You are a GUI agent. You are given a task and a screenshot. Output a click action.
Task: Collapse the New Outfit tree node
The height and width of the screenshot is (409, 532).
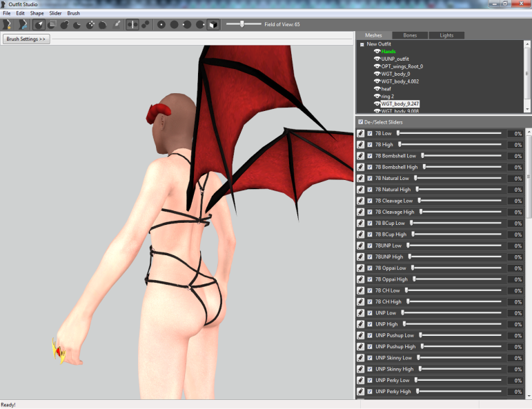click(x=362, y=44)
